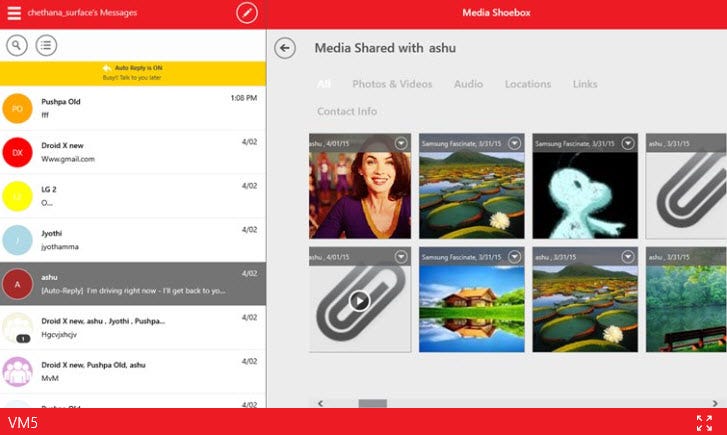Switch to the Audio tab
This screenshot has height=435, width=727.
click(468, 84)
